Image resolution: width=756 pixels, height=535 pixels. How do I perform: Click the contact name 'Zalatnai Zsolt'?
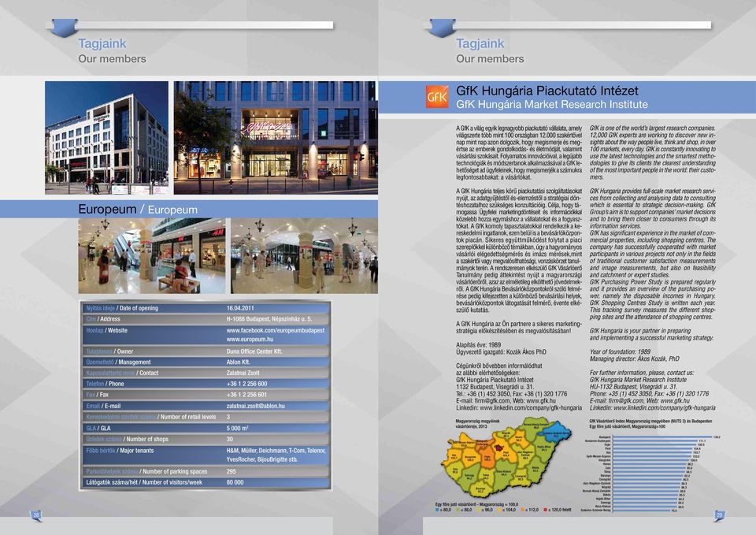point(243,373)
